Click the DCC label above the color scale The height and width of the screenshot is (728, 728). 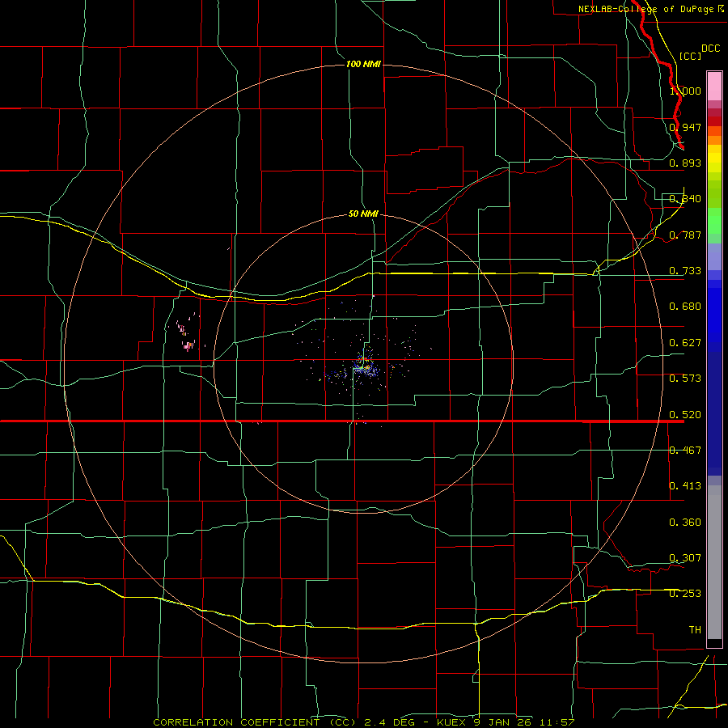coord(710,49)
